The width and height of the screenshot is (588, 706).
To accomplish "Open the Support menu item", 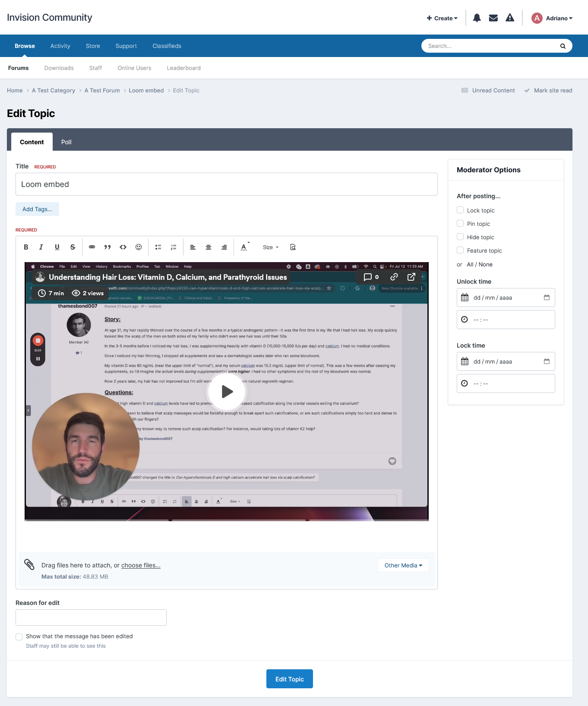I will coord(126,46).
